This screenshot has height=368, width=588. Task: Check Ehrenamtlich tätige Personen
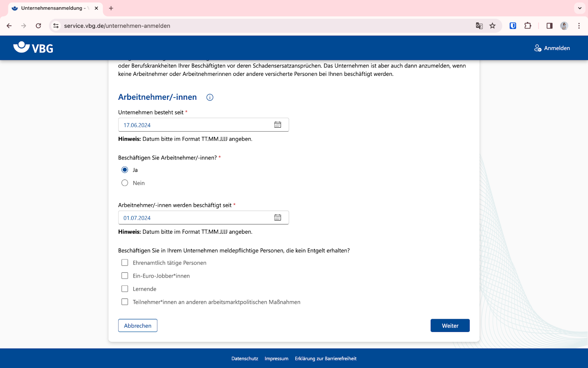point(125,263)
